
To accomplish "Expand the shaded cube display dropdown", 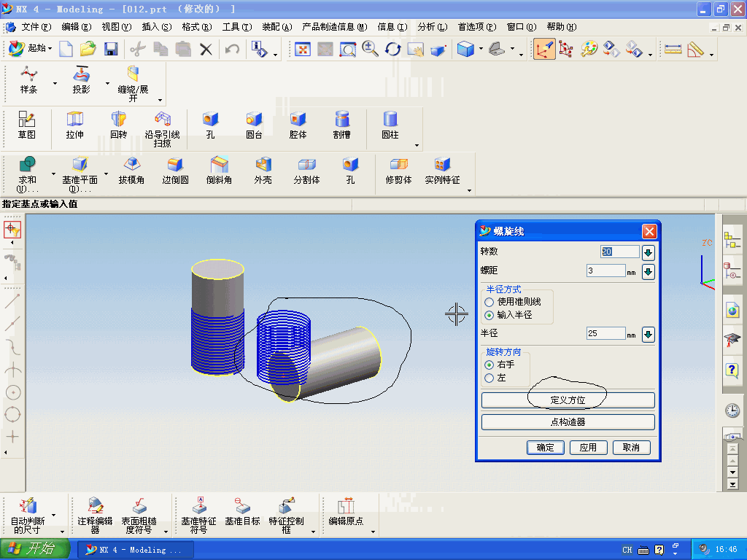I will (x=481, y=49).
